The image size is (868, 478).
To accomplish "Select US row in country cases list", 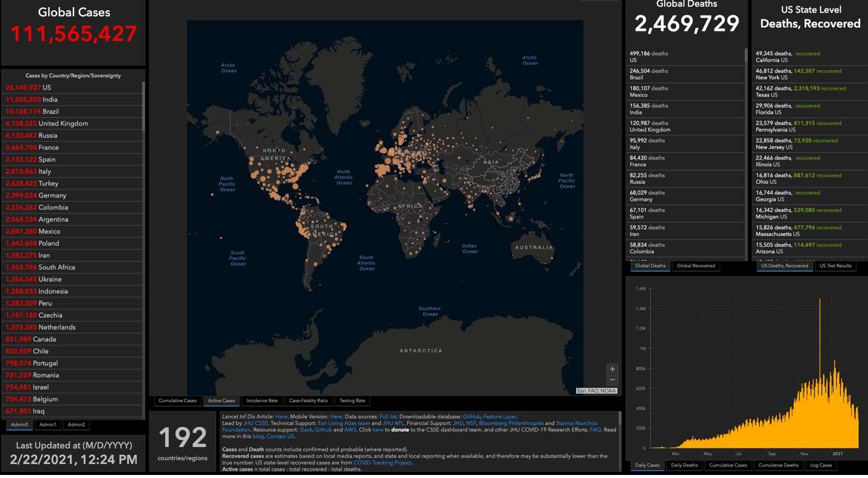I will (x=72, y=87).
